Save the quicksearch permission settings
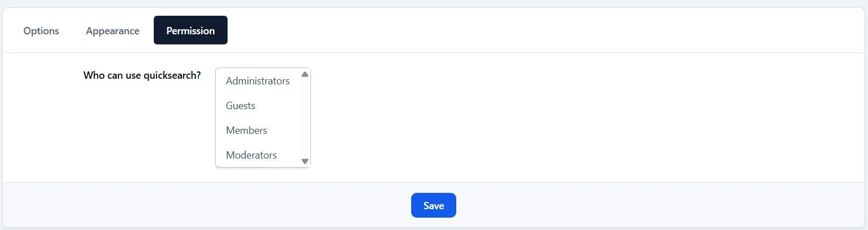The width and height of the screenshot is (868, 230). coord(433,205)
